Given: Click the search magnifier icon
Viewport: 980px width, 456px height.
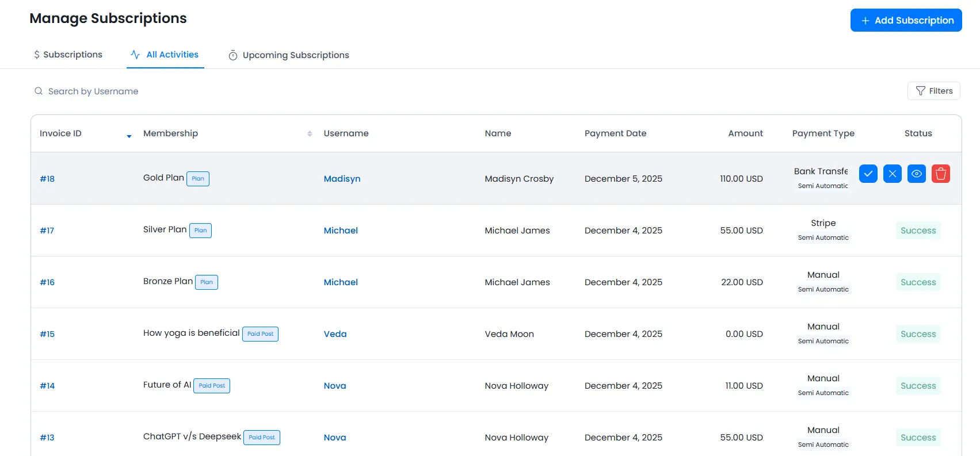Looking at the screenshot, I should 39,91.
